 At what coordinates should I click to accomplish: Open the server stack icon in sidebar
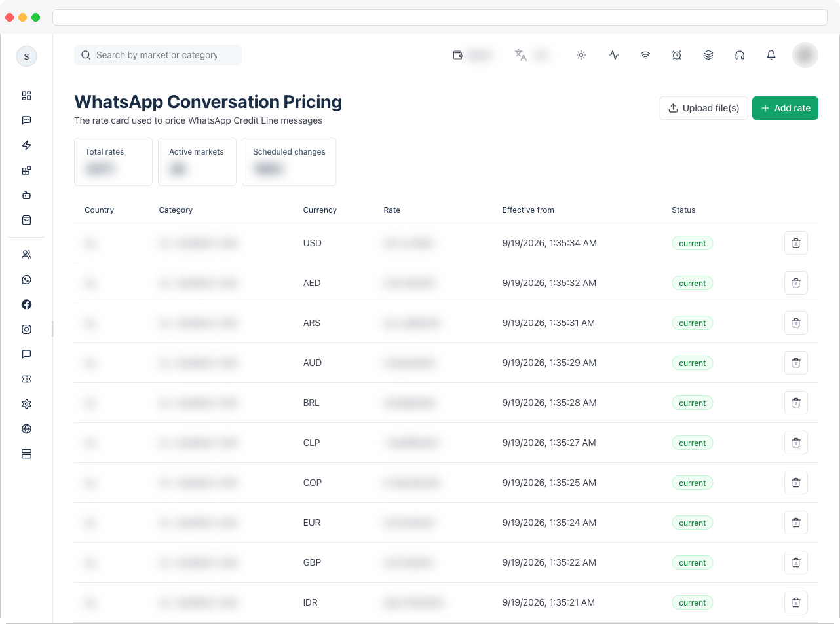point(26,454)
